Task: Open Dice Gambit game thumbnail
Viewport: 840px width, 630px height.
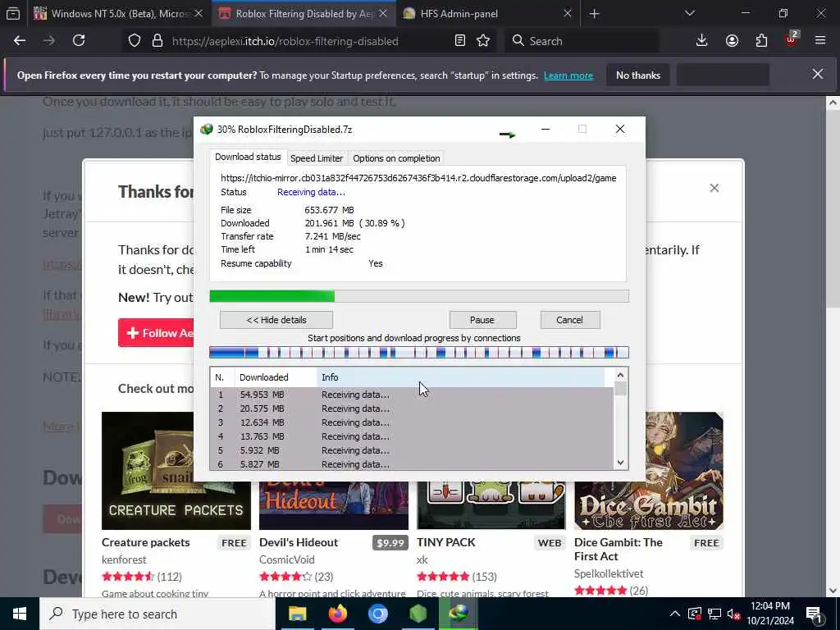Action: [649, 471]
